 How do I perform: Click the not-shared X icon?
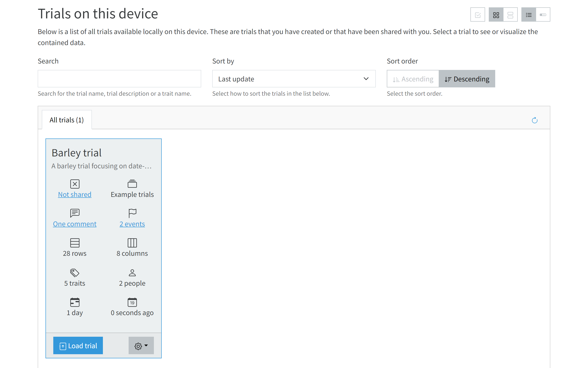(75, 184)
